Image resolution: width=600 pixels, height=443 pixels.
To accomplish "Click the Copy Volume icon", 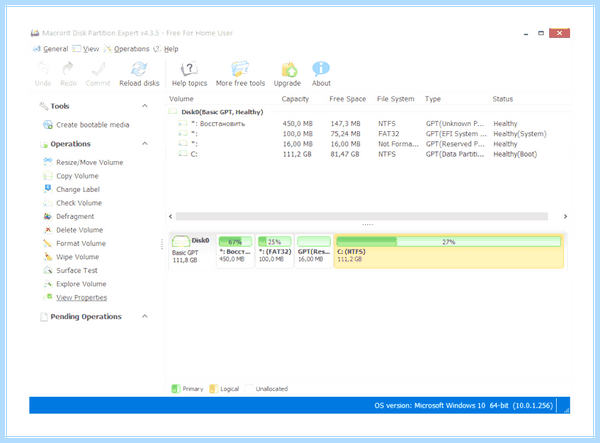I will pyautogui.click(x=48, y=176).
